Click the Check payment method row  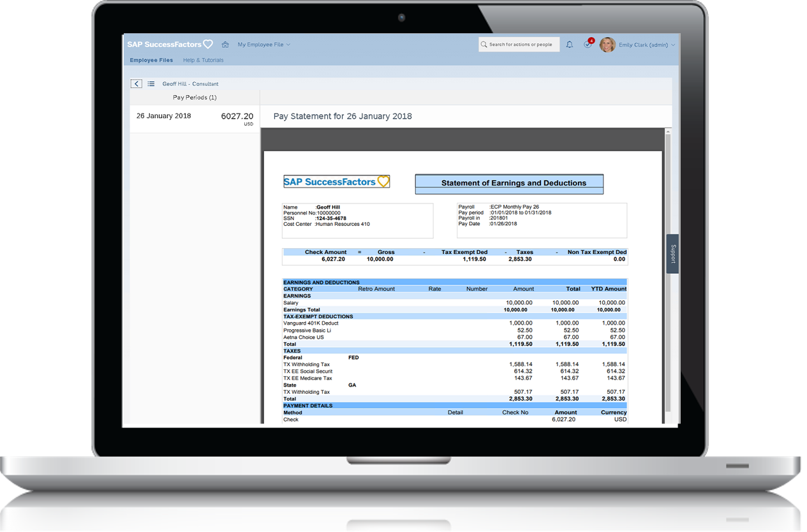tap(454, 420)
